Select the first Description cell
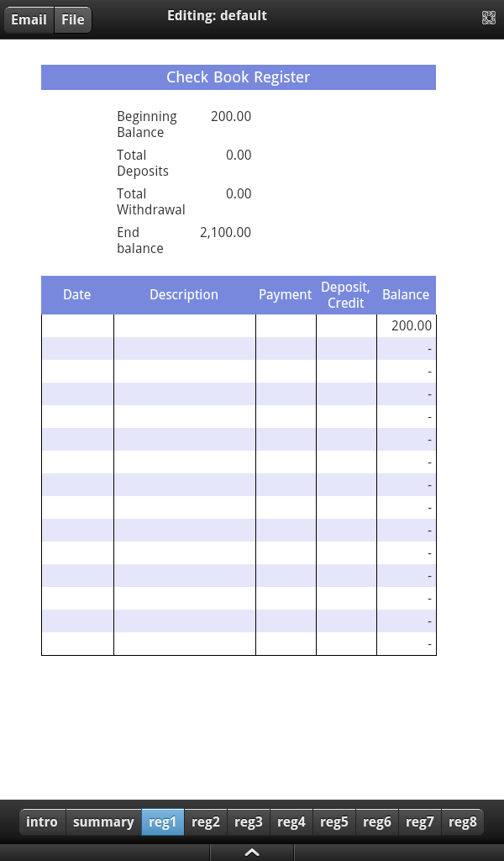This screenshot has height=861, width=504. click(x=184, y=326)
